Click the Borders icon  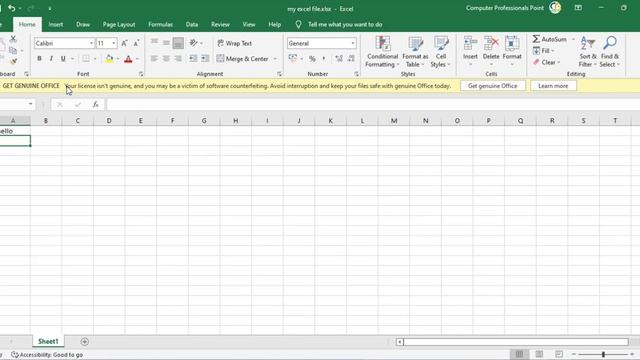point(86,59)
